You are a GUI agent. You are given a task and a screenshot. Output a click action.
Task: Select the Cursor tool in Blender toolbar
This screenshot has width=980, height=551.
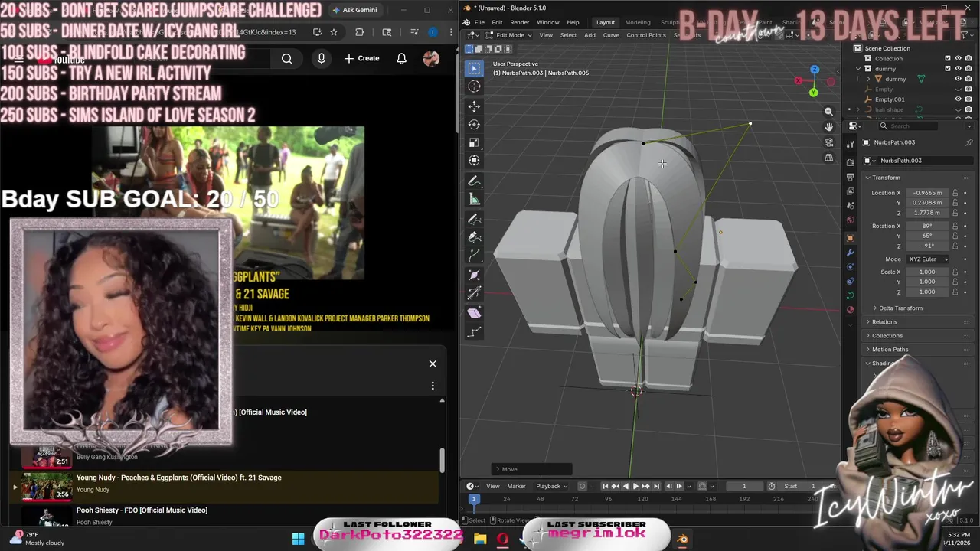click(474, 86)
